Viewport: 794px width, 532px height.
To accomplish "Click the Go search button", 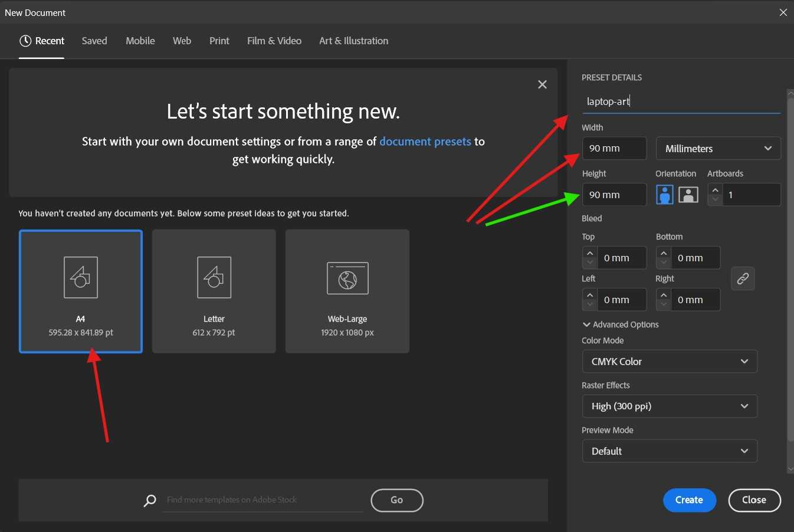I will point(397,500).
